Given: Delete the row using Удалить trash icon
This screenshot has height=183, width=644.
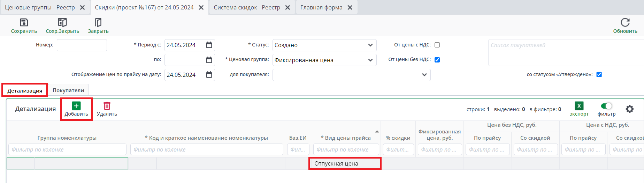Looking at the screenshot, I should click(x=107, y=106).
